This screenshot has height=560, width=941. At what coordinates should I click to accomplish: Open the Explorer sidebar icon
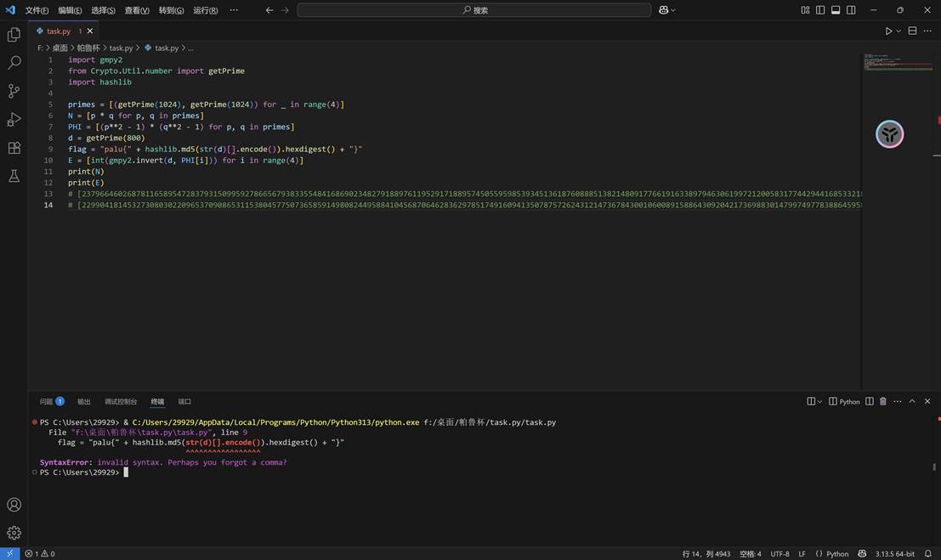(13, 34)
